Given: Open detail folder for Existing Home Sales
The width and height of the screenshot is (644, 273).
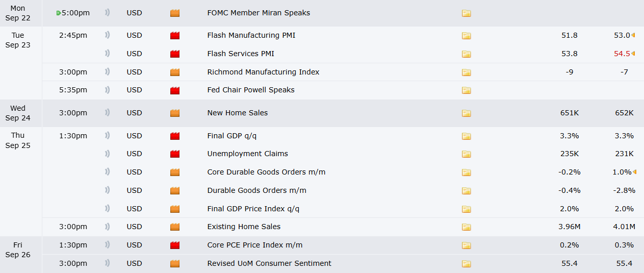Looking at the screenshot, I should (466, 227).
